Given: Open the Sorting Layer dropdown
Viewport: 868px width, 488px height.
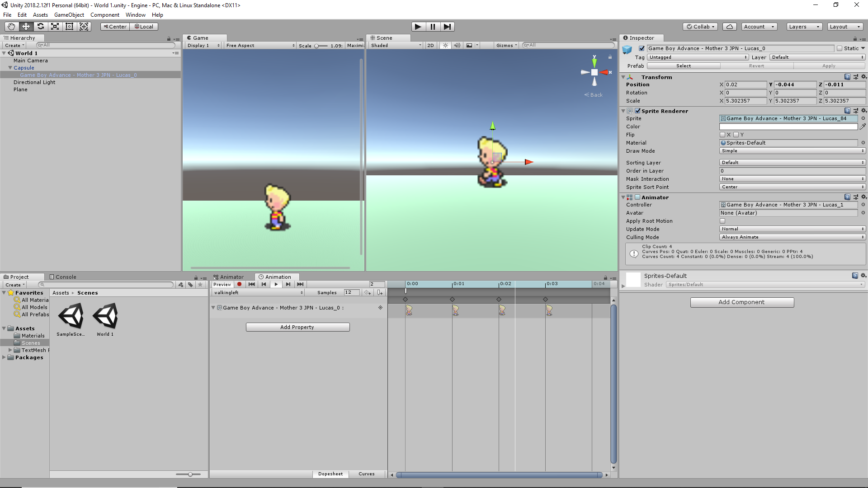Looking at the screenshot, I should click(x=792, y=163).
